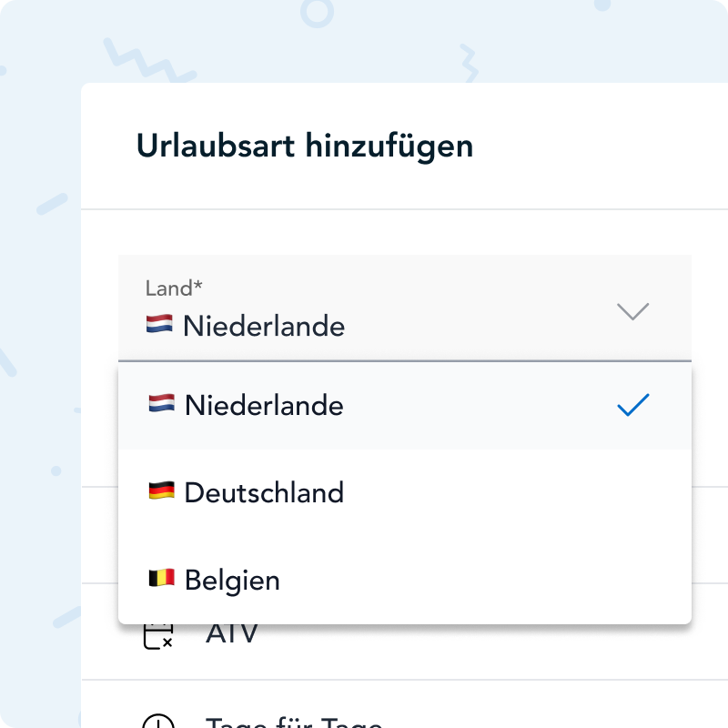Choose Deutschland from the country list
The height and width of the screenshot is (728, 728).
tap(264, 492)
